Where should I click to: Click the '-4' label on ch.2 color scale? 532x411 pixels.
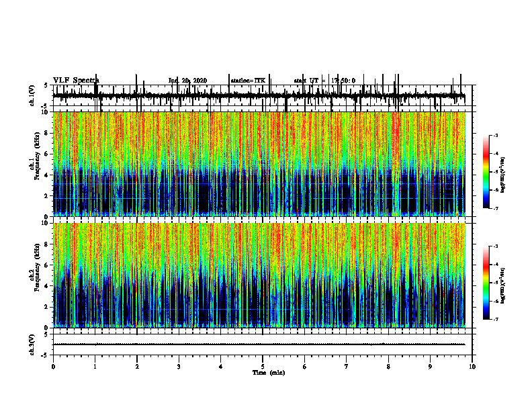(496, 265)
